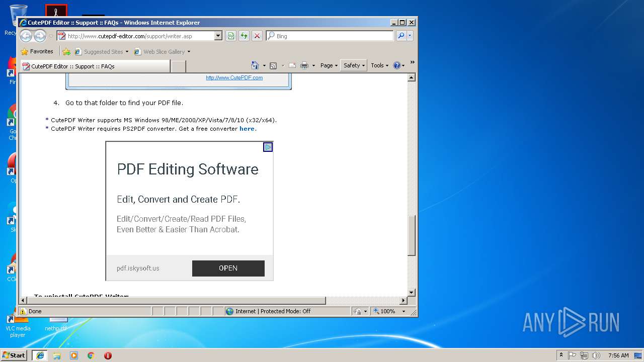Click the status bar warning icon

(23, 311)
